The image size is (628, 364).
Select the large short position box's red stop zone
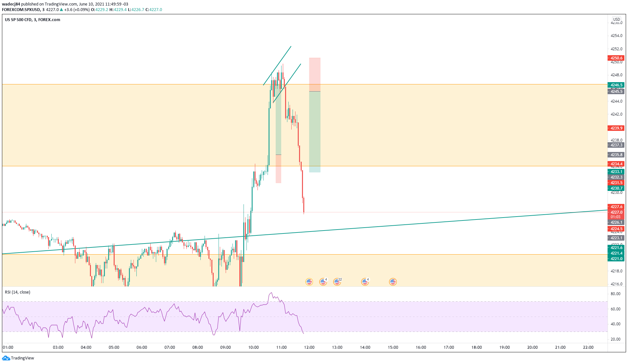tap(315, 74)
